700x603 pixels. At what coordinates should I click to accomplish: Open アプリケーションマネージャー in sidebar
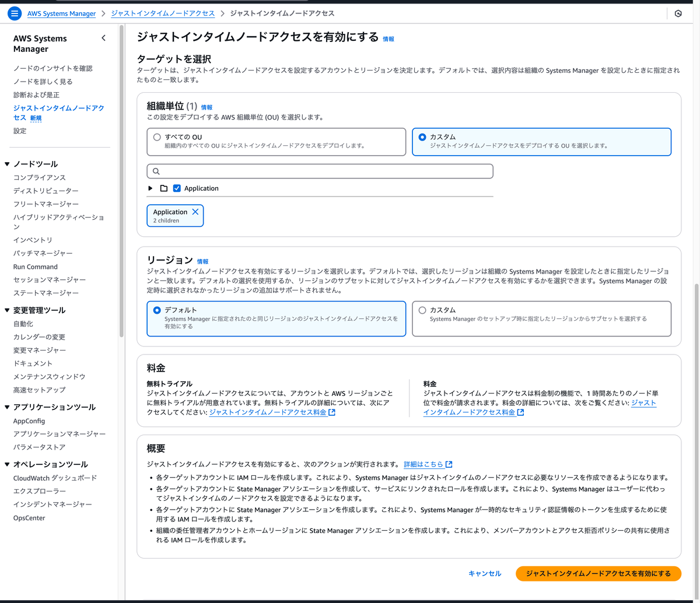(60, 434)
